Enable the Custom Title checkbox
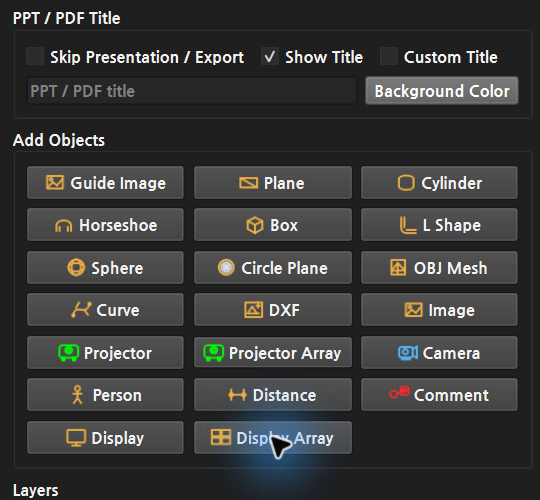Screen dimensions: 540x500 [388, 56]
